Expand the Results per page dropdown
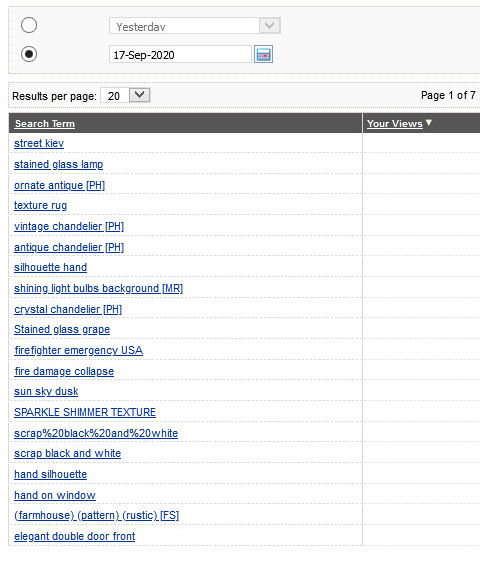The image size is (480, 578). point(125,95)
